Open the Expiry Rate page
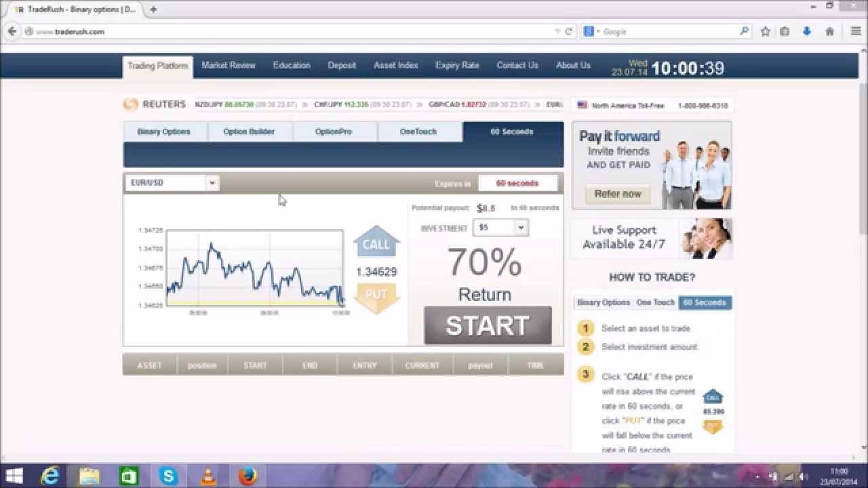The height and width of the screenshot is (488, 868). coord(457,65)
